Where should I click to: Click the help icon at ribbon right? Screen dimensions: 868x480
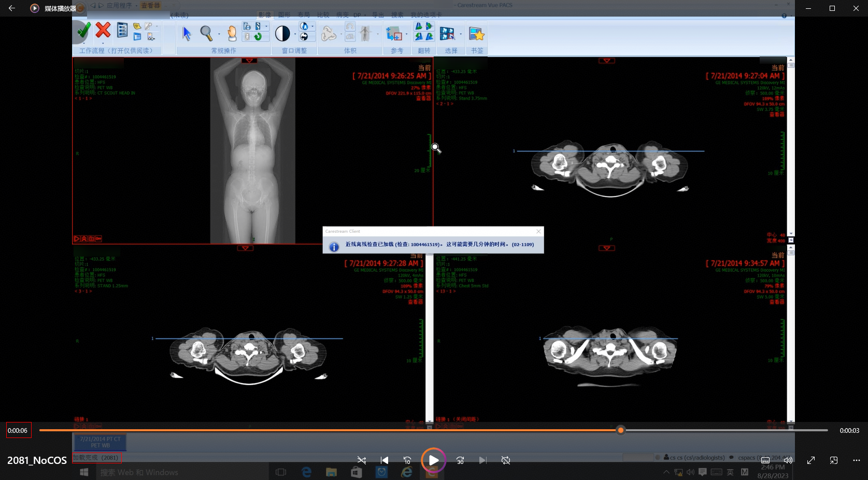pos(784,16)
